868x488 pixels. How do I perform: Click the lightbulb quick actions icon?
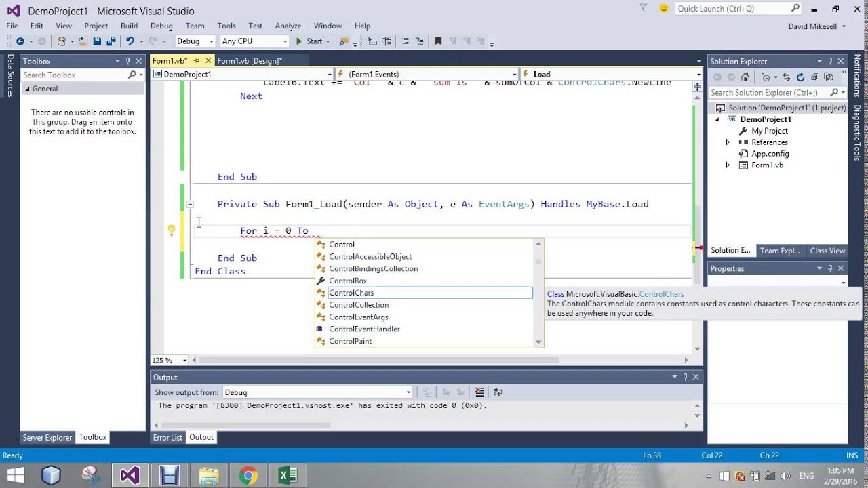coord(172,230)
